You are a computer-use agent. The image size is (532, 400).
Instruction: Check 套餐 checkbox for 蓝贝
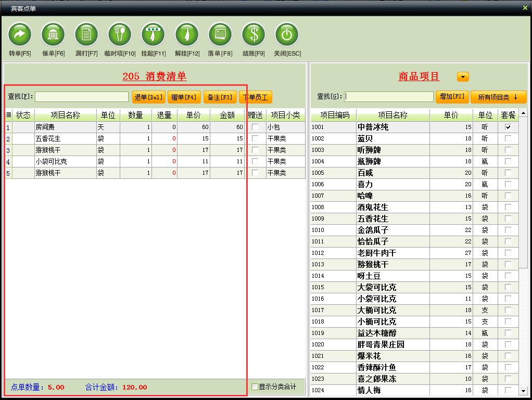point(508,138)
